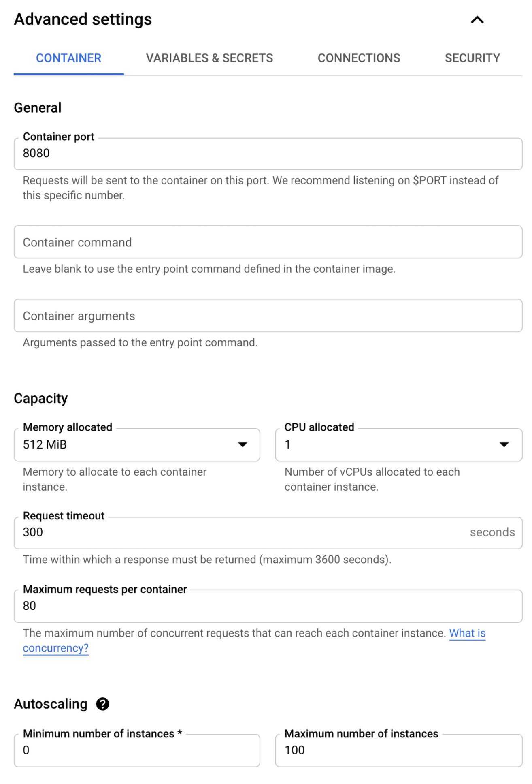This screenshot has height=784, width=532.
Task: Focus the Container command field
Action: pyautogui.click(x=268, y=242)
